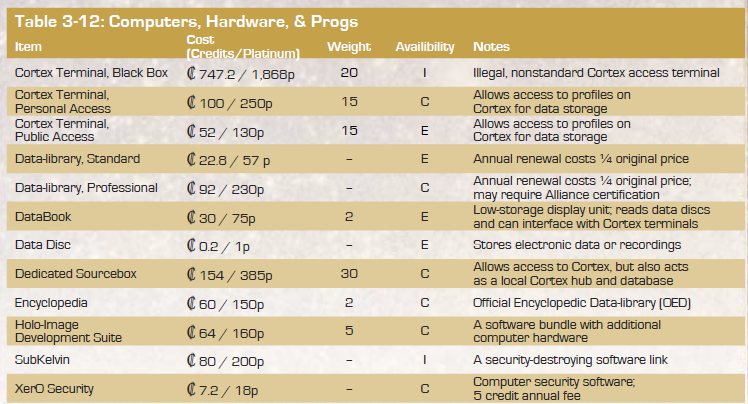The height and width of the screenshot is (404, 748).
Task: Select the 'Dedicated Sourcebox' row label
Action: click(x=75, y=274)
